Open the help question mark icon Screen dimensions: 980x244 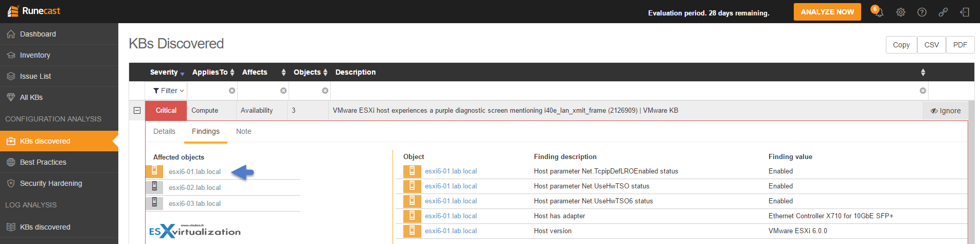[922, 12]
